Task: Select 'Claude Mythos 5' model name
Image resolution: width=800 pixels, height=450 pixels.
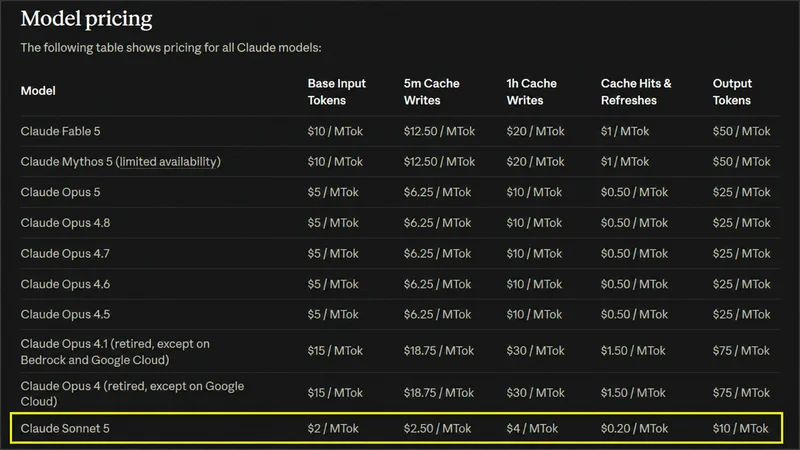Action: coord(66,162)
